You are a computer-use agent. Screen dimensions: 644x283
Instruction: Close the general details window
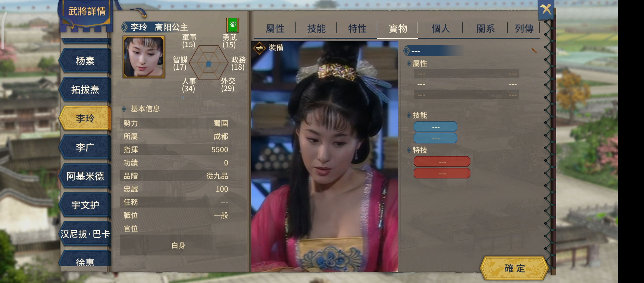point(546,10)
